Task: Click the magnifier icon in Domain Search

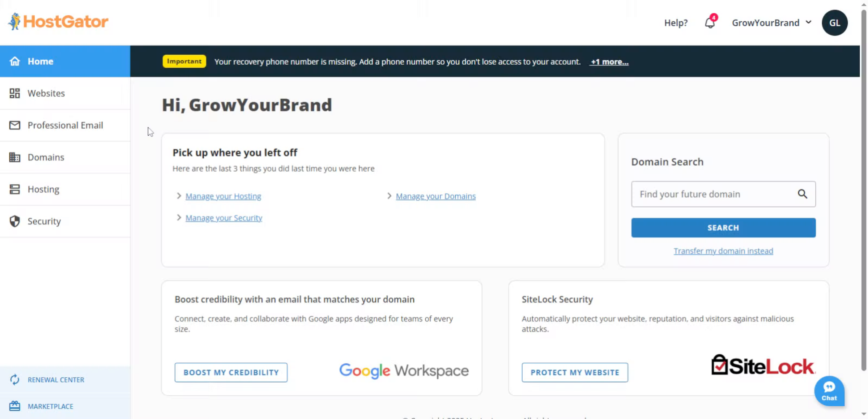Action: coord(802,194)
